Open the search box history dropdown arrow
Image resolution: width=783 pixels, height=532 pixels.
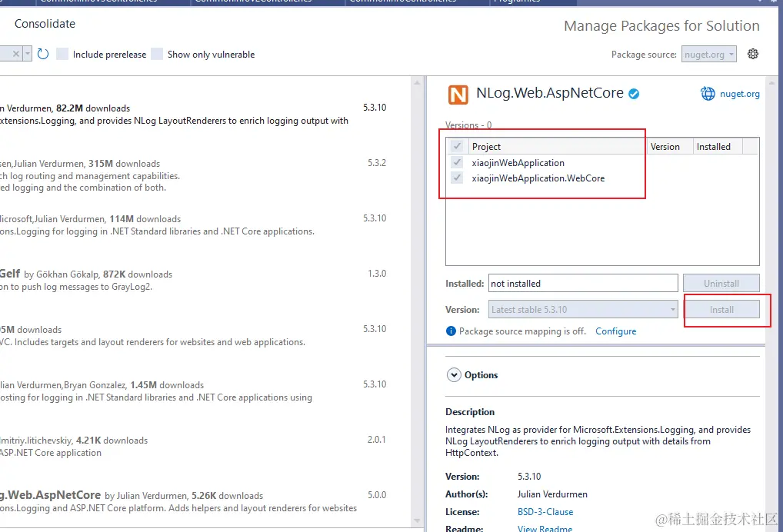tap(28, 54)
